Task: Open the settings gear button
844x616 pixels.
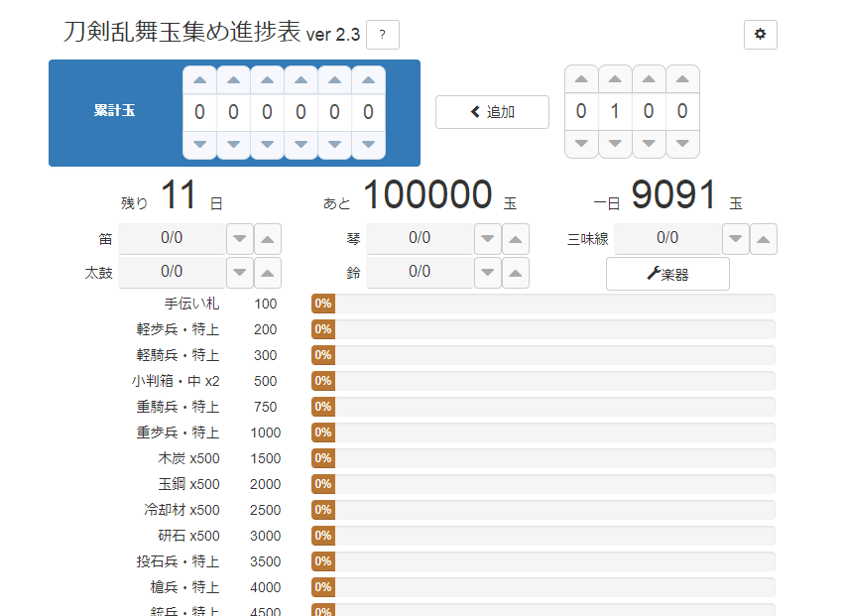Action: [760, 35]
